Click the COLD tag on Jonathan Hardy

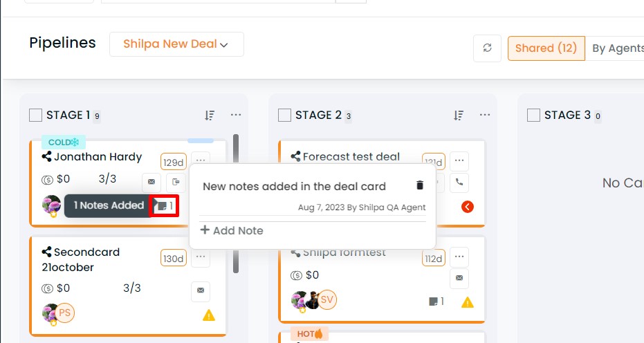[63, 142]
